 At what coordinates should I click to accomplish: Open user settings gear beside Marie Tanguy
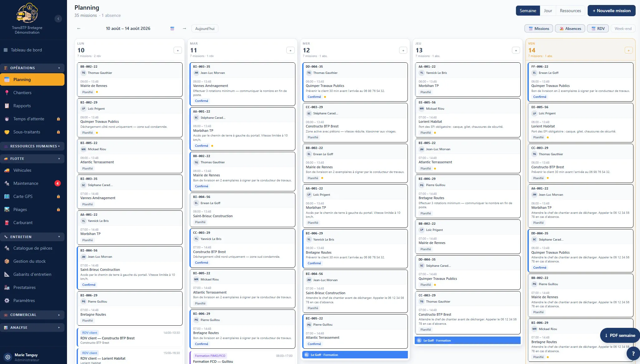click(8, 357)
